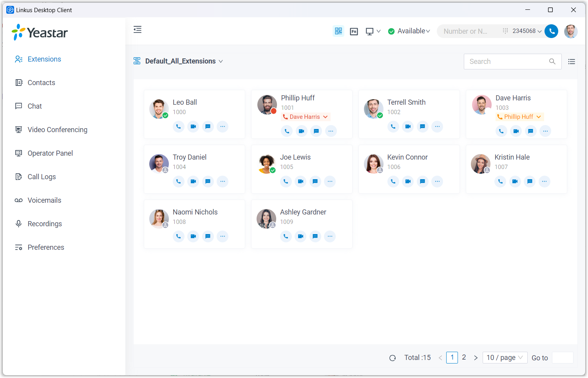Image resolution: width=588 pixels, height=378 pixels.
Task: Expand the Default_All_Extensions group dropdown
Action: click(x=184, y=61)
